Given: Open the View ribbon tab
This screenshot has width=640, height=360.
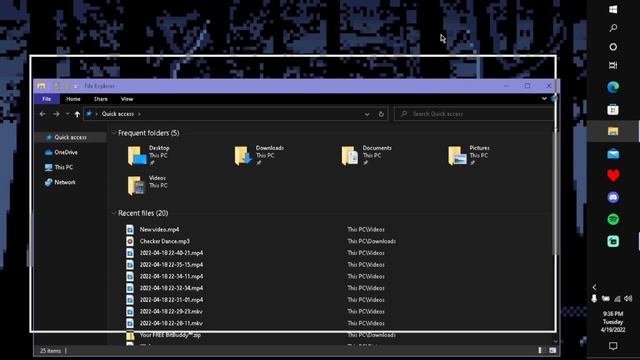Looking at the screenshot, I should pyautogui.click(x=127, y=99).
